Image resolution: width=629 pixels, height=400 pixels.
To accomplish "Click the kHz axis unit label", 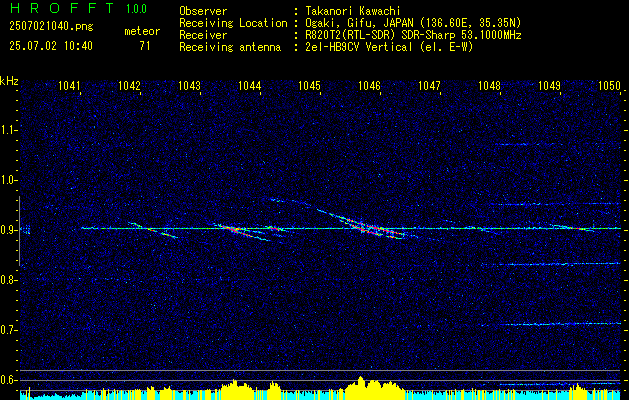I will [9, 81].
